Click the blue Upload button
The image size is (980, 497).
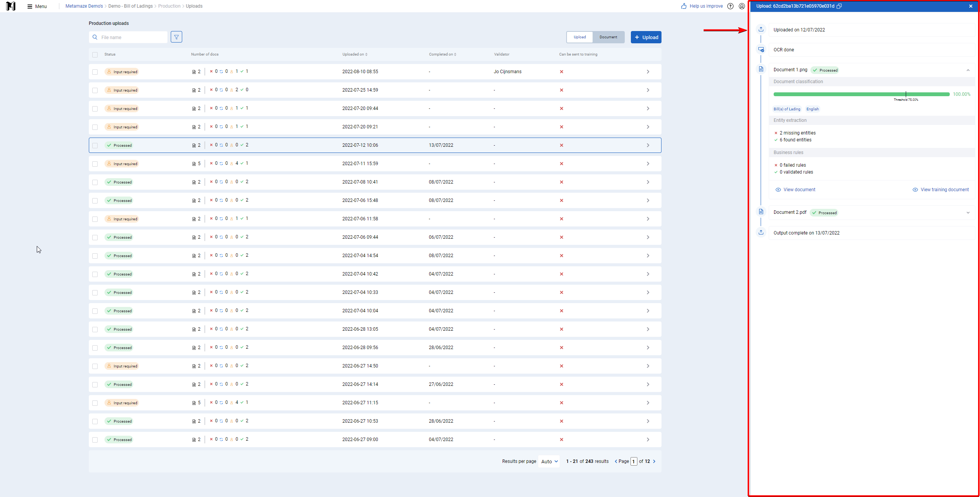point(646,37)
